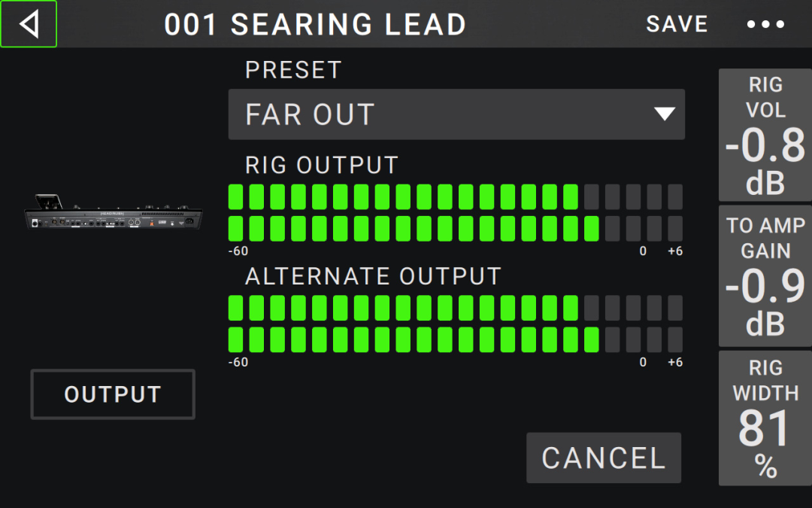
Task: Click the -0.8 dB rig volume value
Action: coord(765,161)
